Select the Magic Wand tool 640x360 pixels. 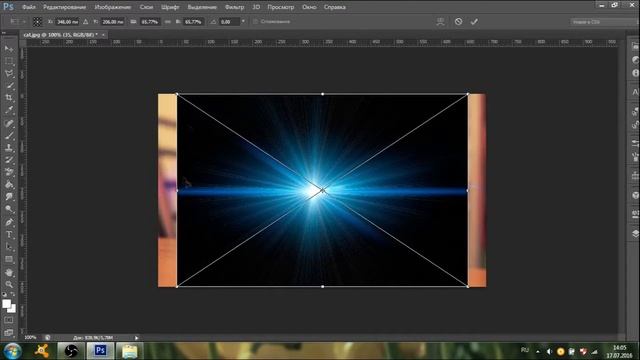tap(9, 86)
